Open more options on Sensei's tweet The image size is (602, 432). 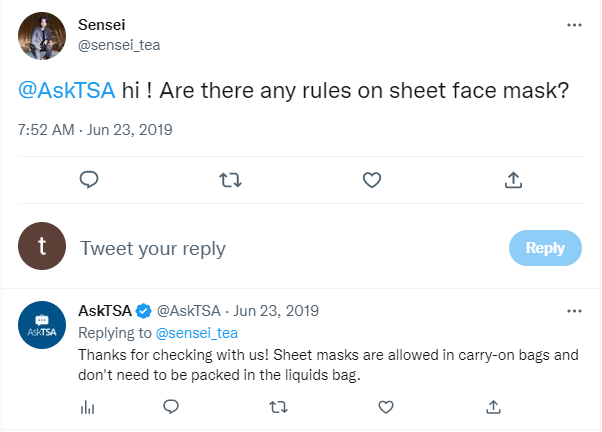point(574,25)
